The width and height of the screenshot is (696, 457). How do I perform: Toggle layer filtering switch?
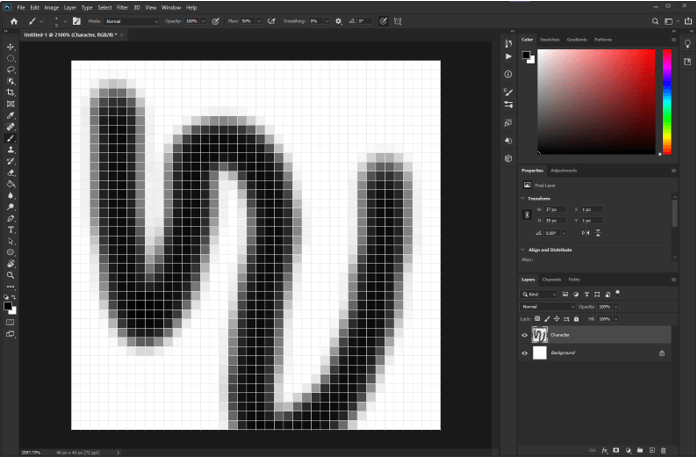tap(617, 293)
